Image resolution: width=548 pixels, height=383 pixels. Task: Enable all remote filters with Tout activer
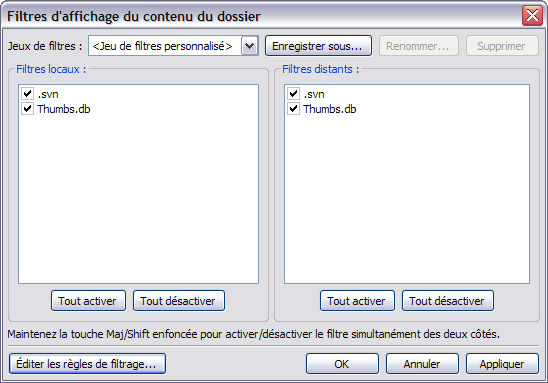(357, 301)
